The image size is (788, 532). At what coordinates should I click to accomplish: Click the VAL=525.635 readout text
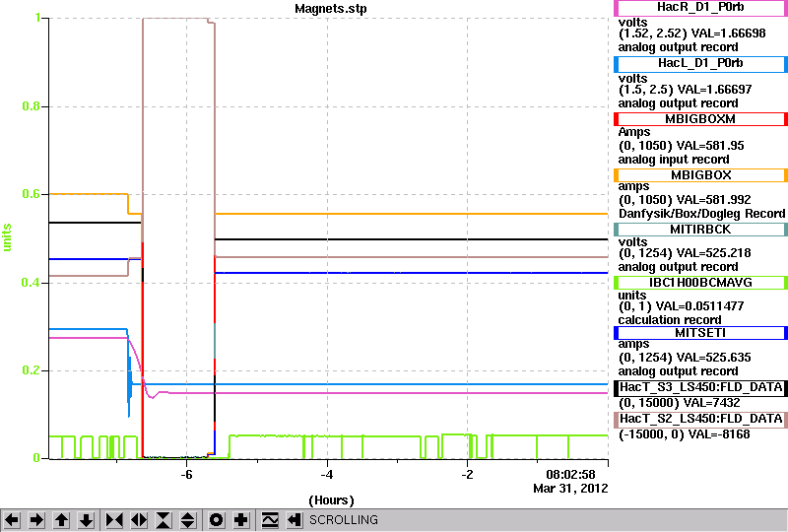(713, 358)
